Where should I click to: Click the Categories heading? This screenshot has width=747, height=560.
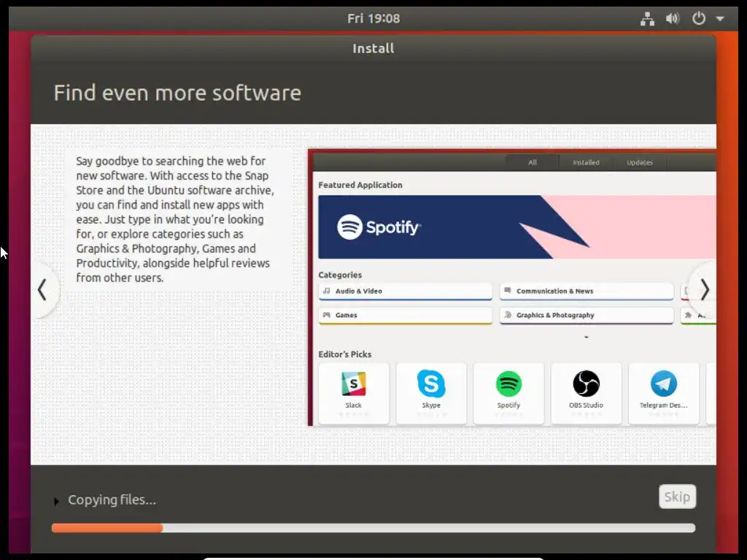tap(340, 275)
